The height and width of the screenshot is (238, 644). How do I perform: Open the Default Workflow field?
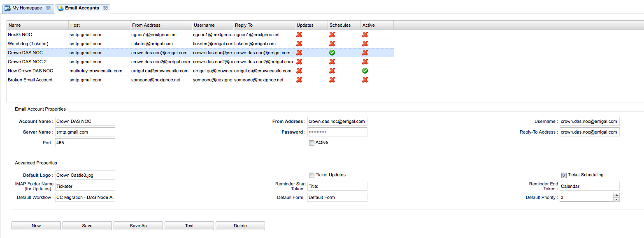[x=85, y=198]
